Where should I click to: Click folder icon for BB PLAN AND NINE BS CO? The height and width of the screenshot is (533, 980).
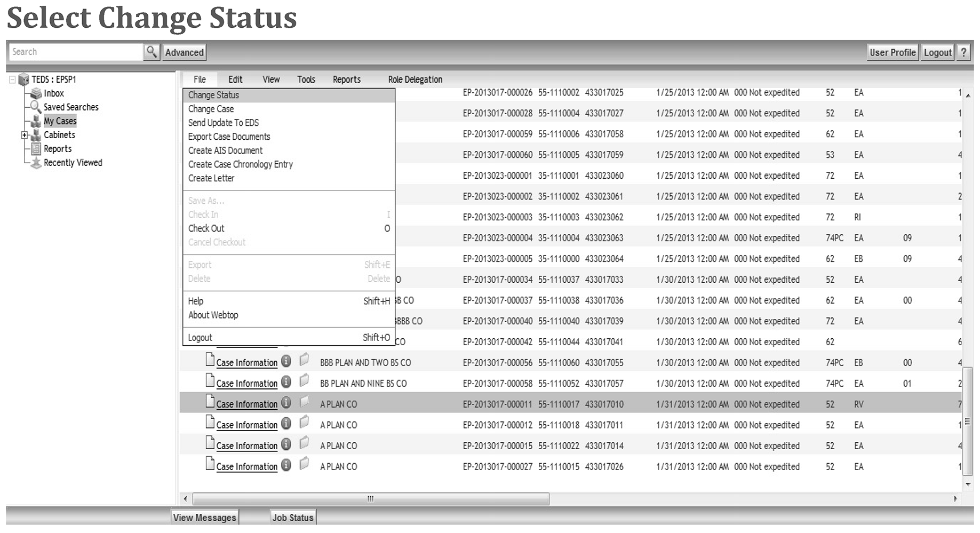click(x=304, y=381)
